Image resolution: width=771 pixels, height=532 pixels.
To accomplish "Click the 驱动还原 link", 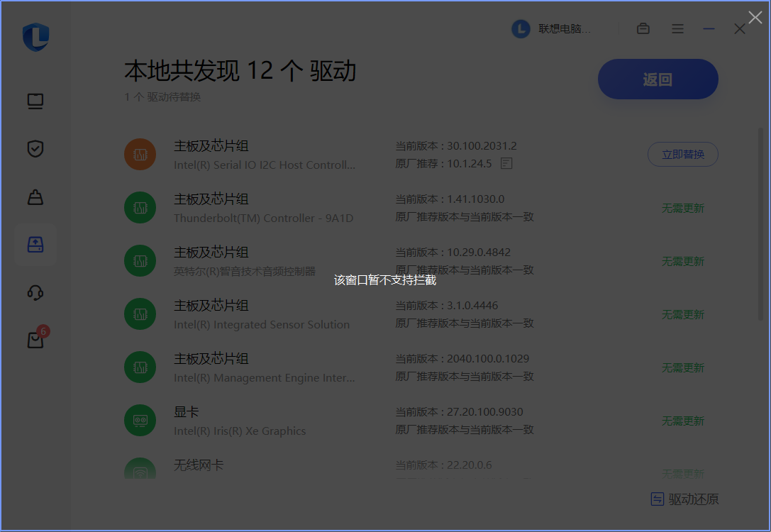I will coord(684,499).
